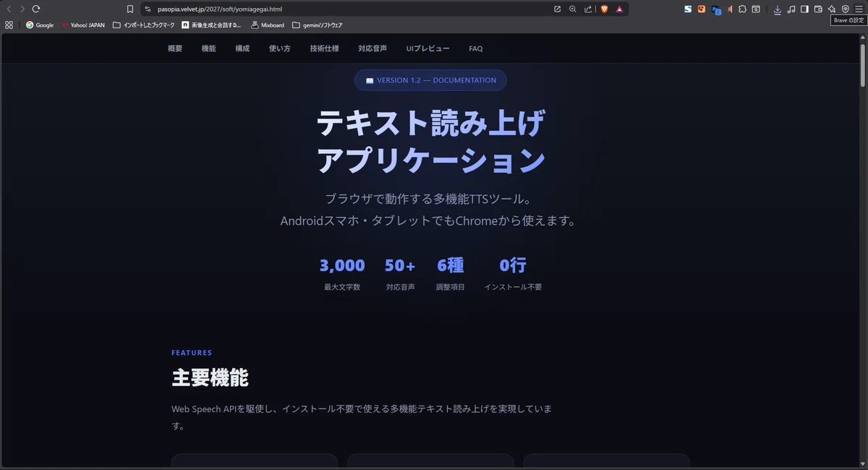
Task: Expand the geminiソフトウェア bookmark folder
Action: point(318,25)
